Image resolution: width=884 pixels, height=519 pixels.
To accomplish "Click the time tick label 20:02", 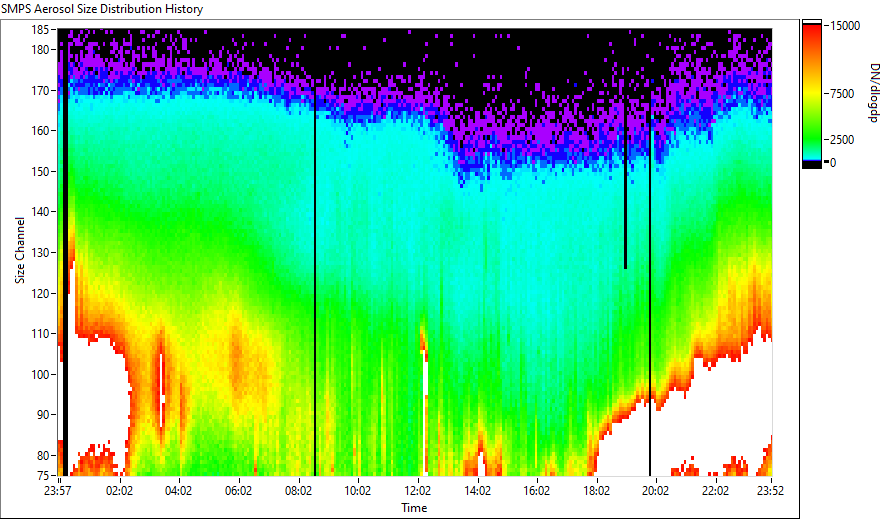I will pos(656,491).
